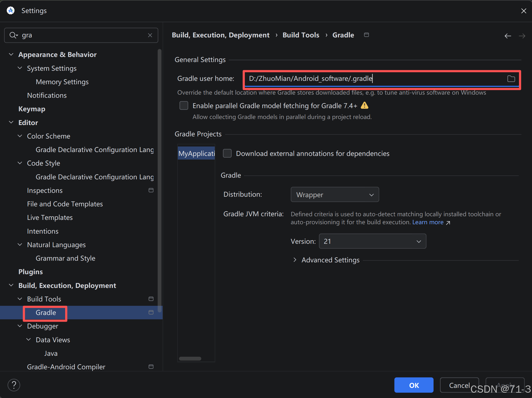The image size is (532, 398).
Task: Select Keymap in settings tree
Action: pyautogui.click(x=32, y=109)
